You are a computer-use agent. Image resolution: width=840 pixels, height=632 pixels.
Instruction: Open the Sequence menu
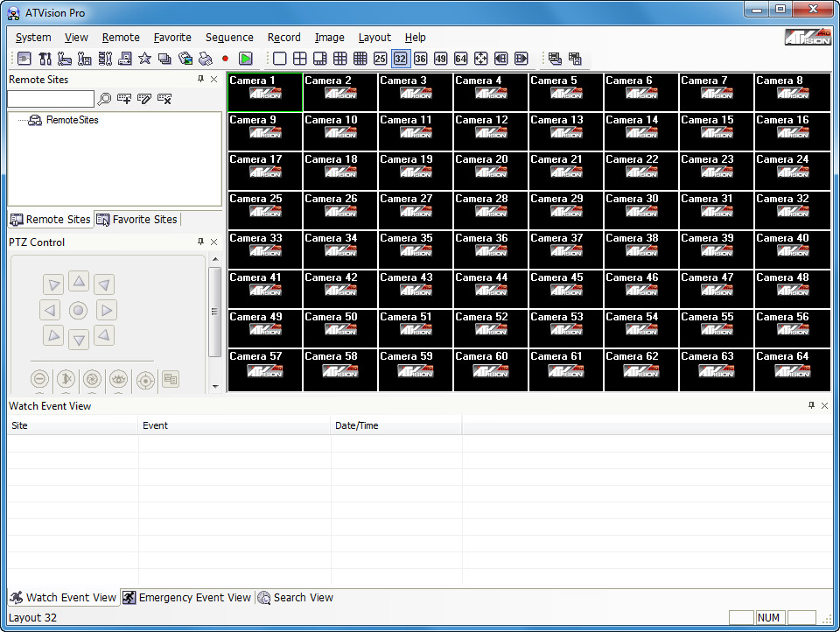pos(229,38)
